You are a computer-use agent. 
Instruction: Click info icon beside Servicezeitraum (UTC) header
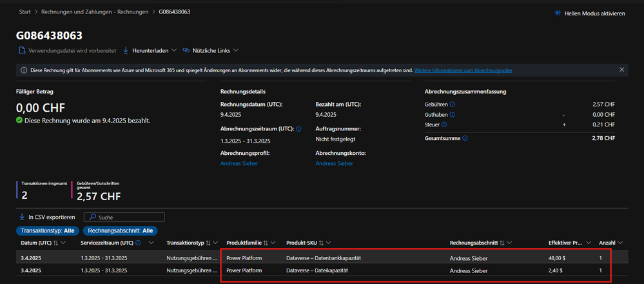pos(138,243)
